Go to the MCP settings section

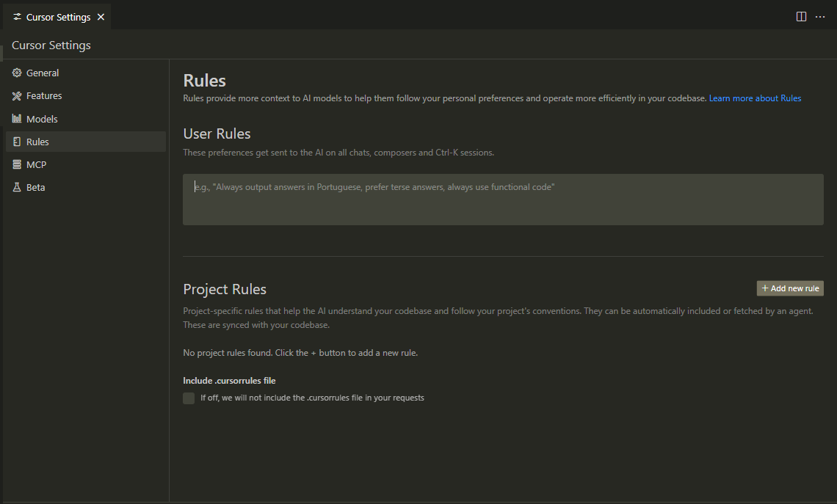86,165
